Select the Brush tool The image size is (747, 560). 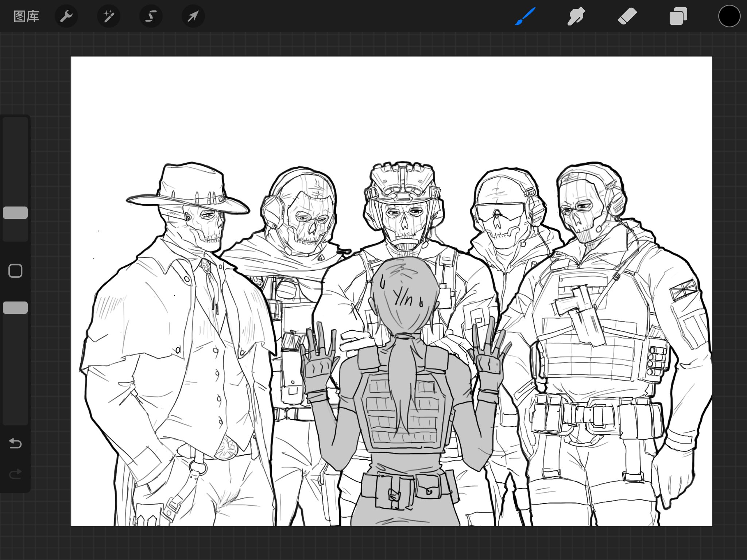(x=525, y=16)
